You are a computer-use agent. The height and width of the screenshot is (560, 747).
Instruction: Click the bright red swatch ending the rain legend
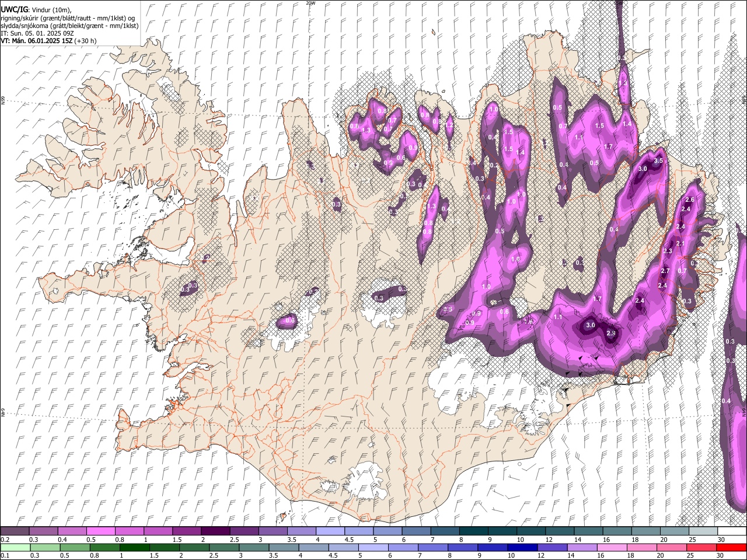click(732, 548)
